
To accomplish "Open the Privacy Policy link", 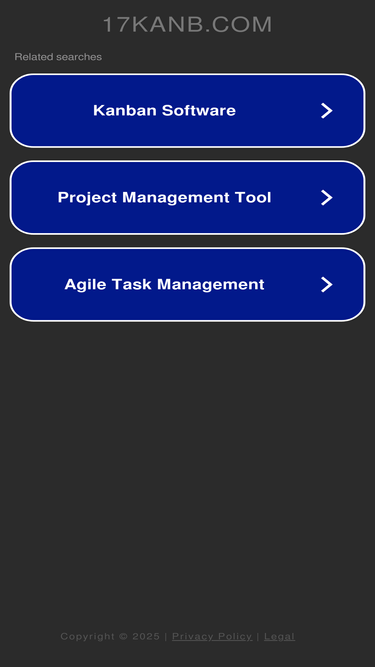I will pyautogui.click(x=212, y=636).
